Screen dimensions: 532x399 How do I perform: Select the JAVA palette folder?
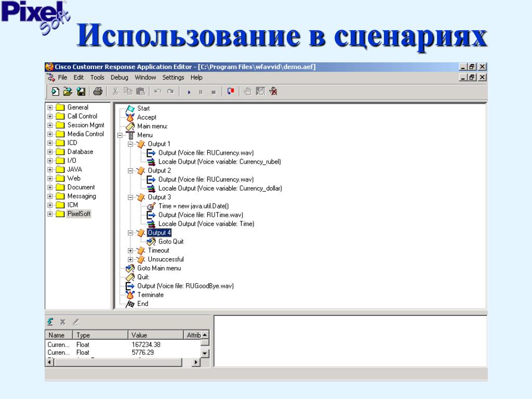[x=75, y=169]
